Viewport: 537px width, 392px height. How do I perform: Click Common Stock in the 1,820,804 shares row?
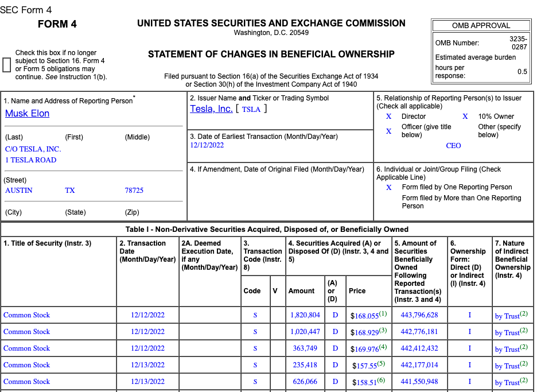point(27,315)
